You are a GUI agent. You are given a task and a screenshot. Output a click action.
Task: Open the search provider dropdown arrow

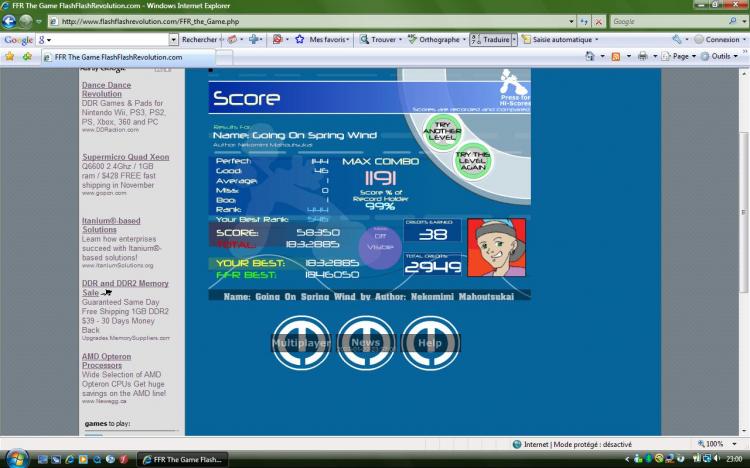tap(744, 21)
